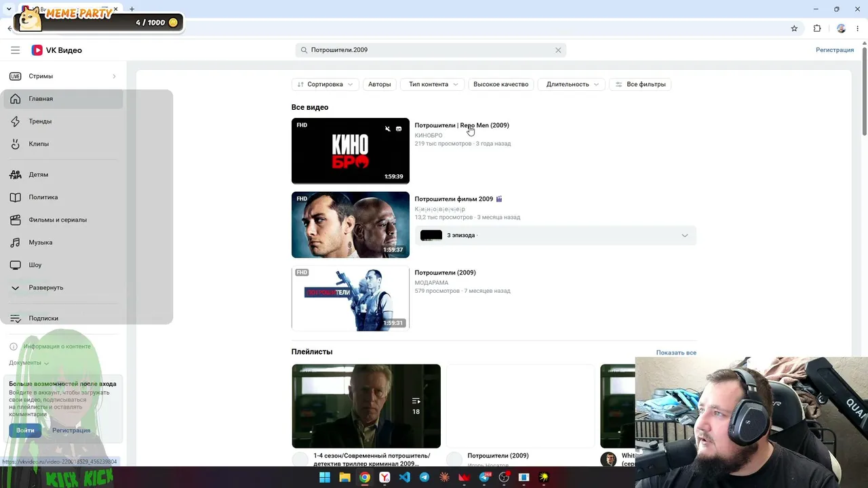Image resolution: width=868 pixels, height=488 pixels.
Task: Open Все фильтры panel
Action: pos(640,84)
